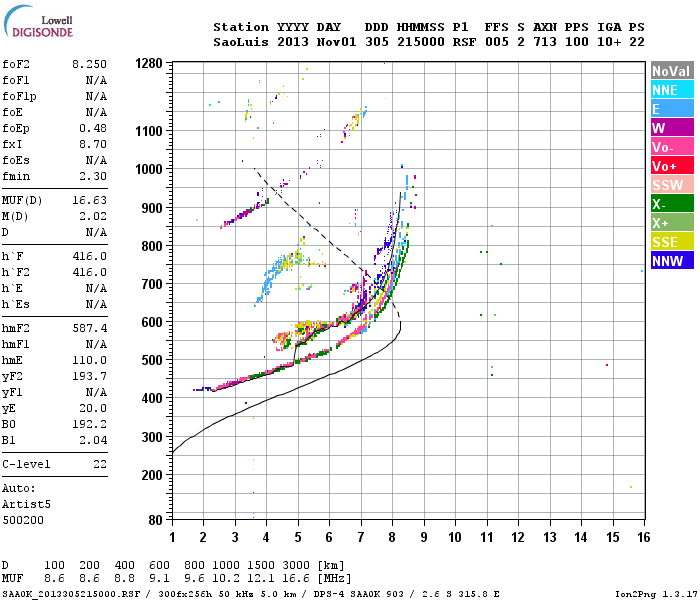Click station name SaoLuis in header
The height and width of the screenshot is (600, 700).
pos(241,42)
